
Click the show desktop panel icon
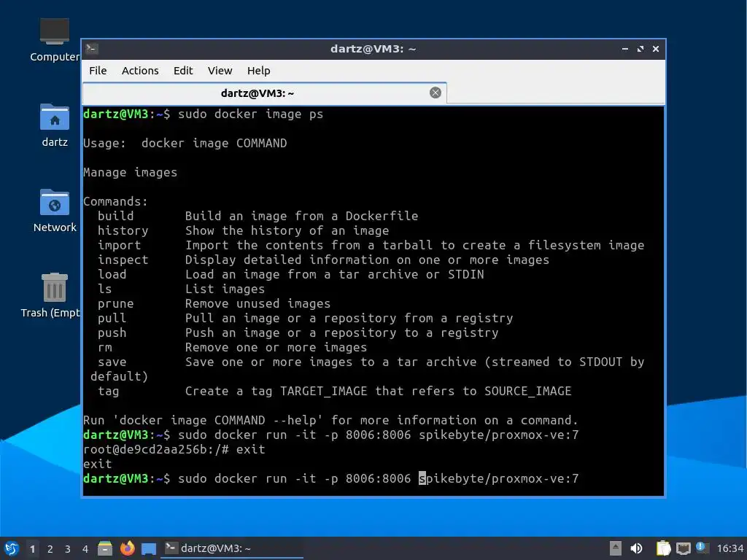click(x=149, y=548)
